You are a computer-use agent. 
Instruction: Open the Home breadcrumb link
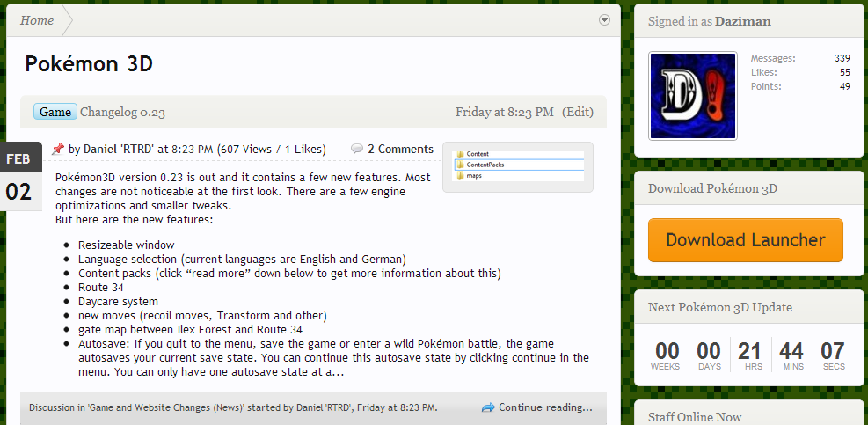tap(37, 20)
